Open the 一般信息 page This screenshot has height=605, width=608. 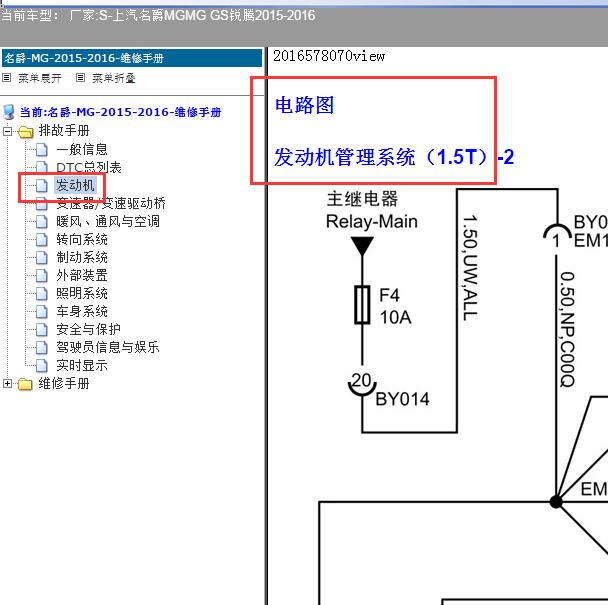coord(82,149)
